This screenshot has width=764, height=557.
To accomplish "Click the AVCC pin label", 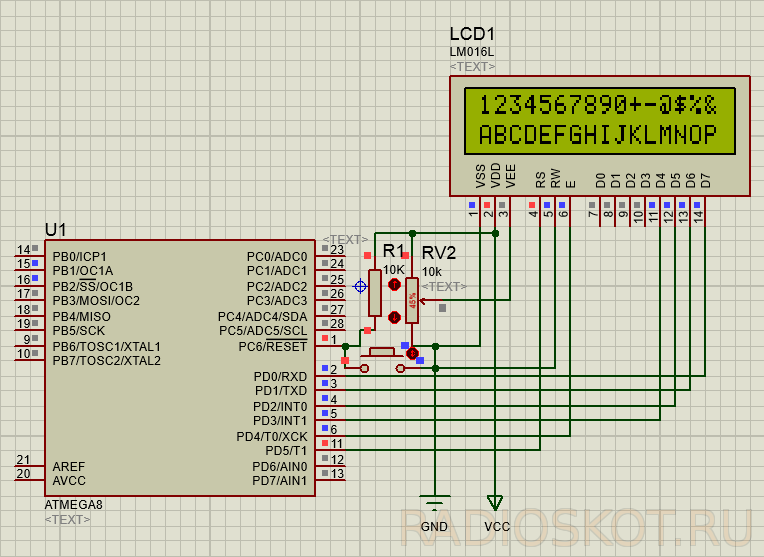I will point(69,480).
